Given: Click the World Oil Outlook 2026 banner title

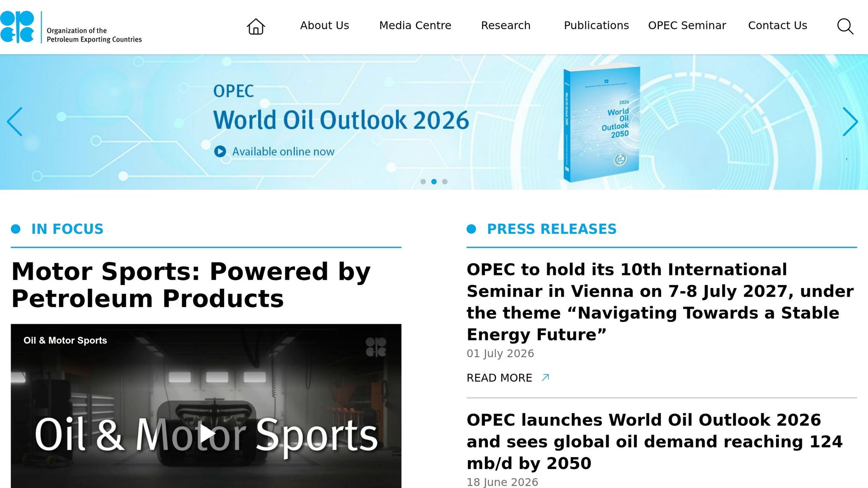Looking at the screenshot, I should tap(341, 120).
